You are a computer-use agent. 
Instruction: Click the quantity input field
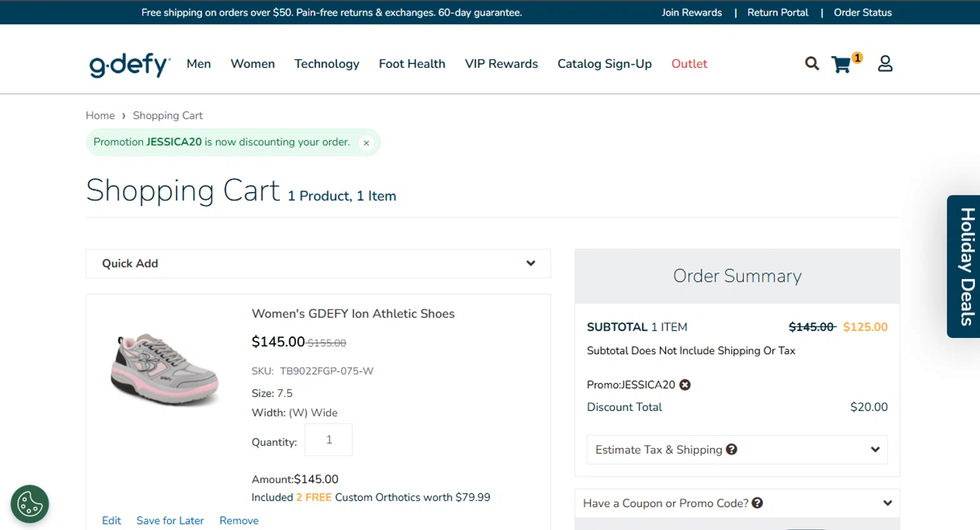pyautogui.click(x=329, y=440)
